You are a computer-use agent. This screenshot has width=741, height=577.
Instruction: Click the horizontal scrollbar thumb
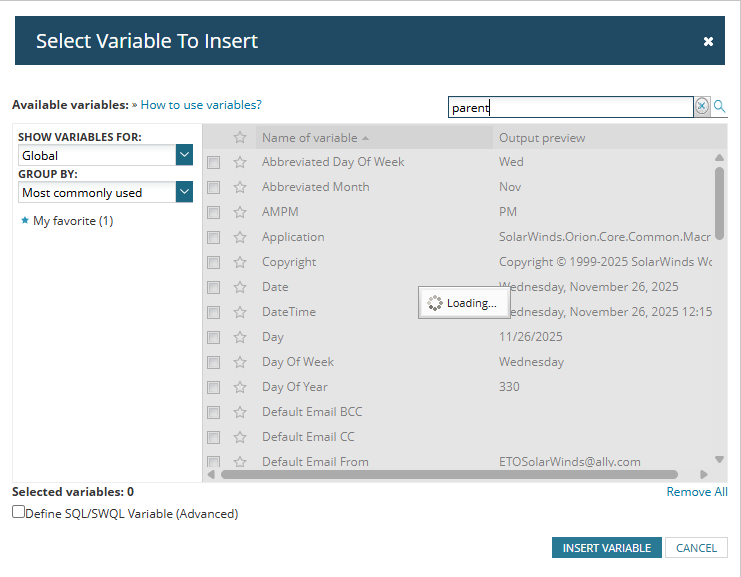[449, 474]
